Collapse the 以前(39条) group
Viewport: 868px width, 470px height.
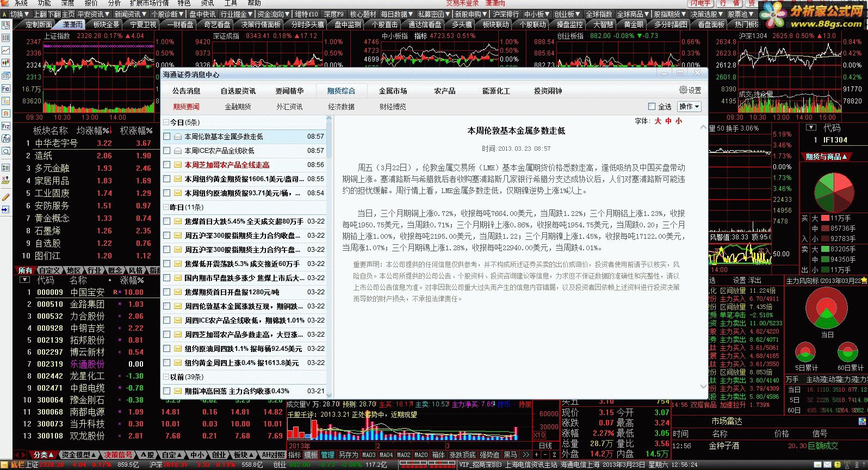pos(166,377)
